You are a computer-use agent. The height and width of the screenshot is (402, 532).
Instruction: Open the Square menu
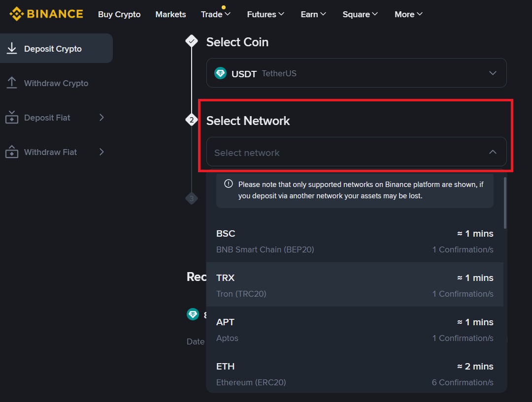point(360,14)
